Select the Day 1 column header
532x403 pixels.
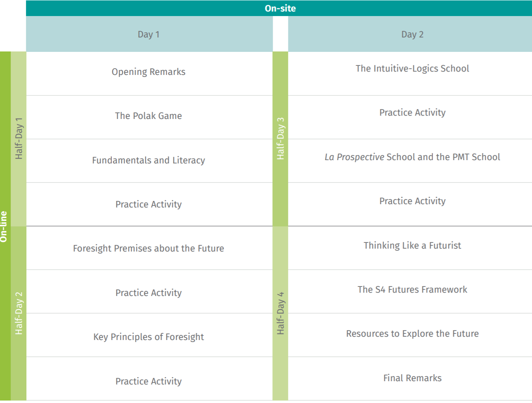(x=149, y=34)
